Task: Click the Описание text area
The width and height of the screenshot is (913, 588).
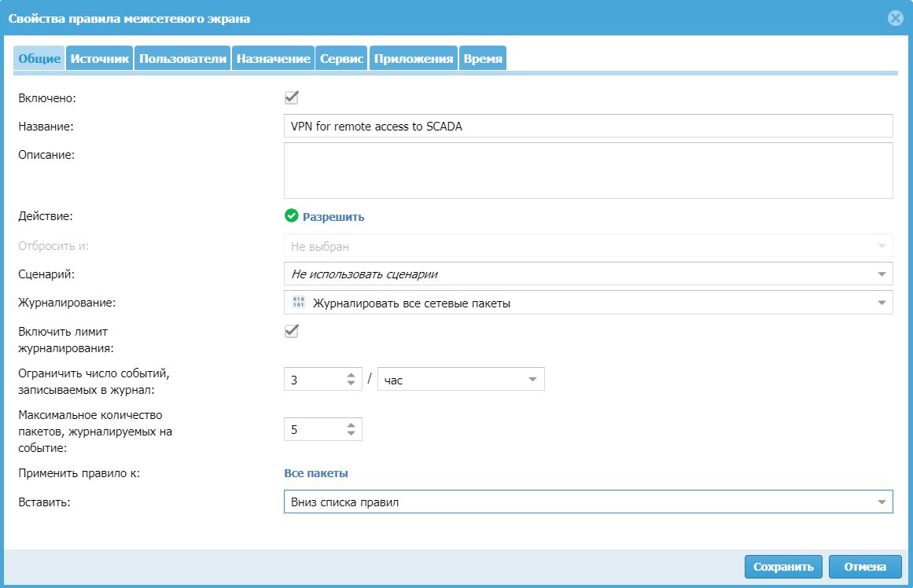Action: [588, 171]
